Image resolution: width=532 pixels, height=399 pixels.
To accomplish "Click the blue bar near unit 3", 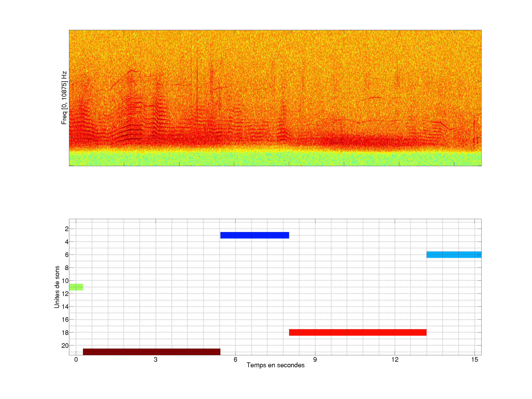I will pyautogui.click(x=255, y=235).
